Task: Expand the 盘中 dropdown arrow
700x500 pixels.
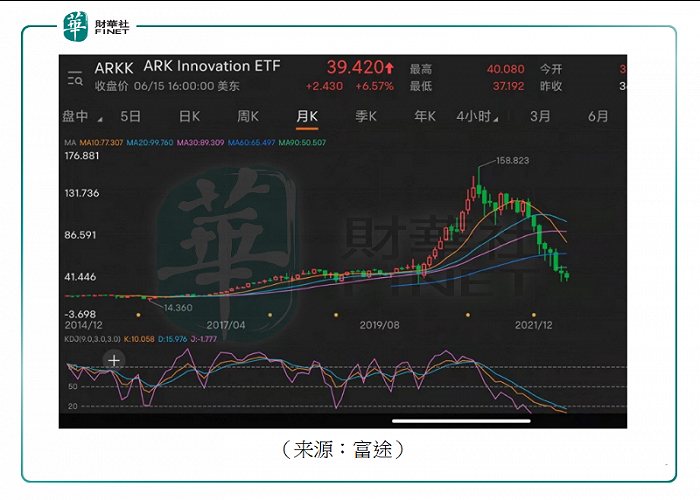Action: coord(100,120)
